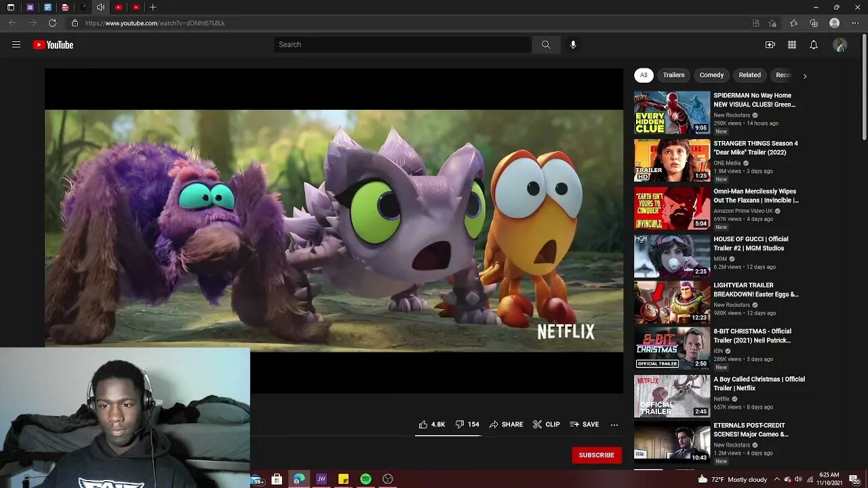Open the Omni-Man Invincible video thumbnail
Image resolution: width=868 pixels, height=488 pixels.
coord(672,209)
